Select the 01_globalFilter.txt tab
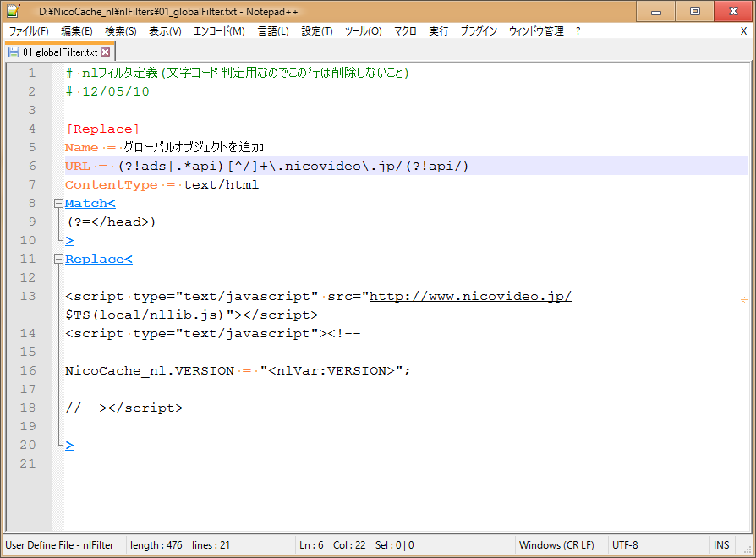 [60, 52]
